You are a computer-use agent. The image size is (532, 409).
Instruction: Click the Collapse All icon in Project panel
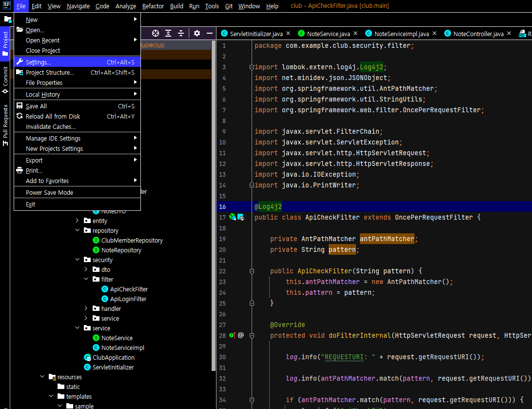pyautogui.click(x=181, y=33)
